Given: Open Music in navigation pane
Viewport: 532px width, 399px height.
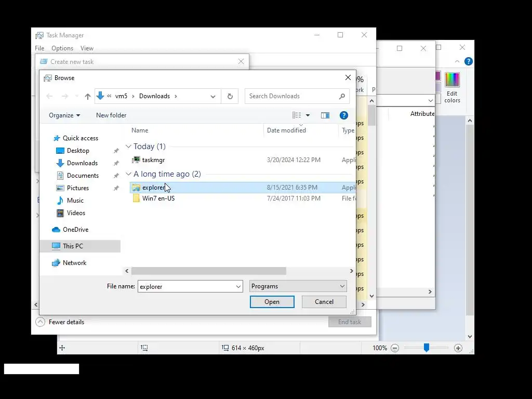Looking at the screenshot, I should [x=75, y=201].
